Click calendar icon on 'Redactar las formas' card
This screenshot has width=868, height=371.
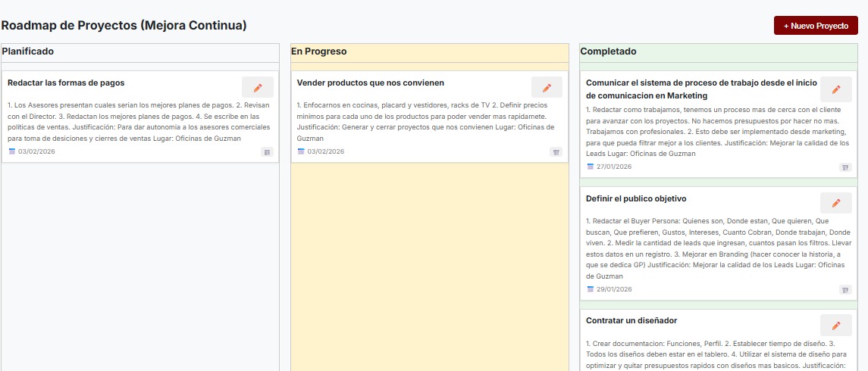click(12, 151)
